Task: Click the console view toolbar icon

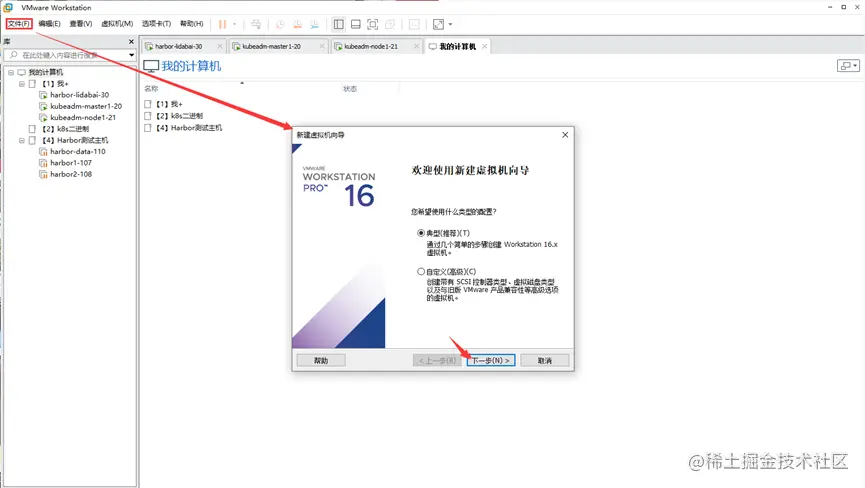Action: point(414,24)
